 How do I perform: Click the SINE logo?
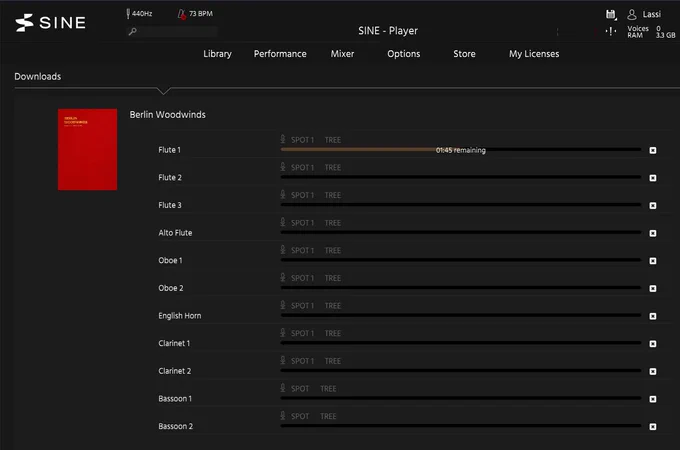[x=50, y=23]
